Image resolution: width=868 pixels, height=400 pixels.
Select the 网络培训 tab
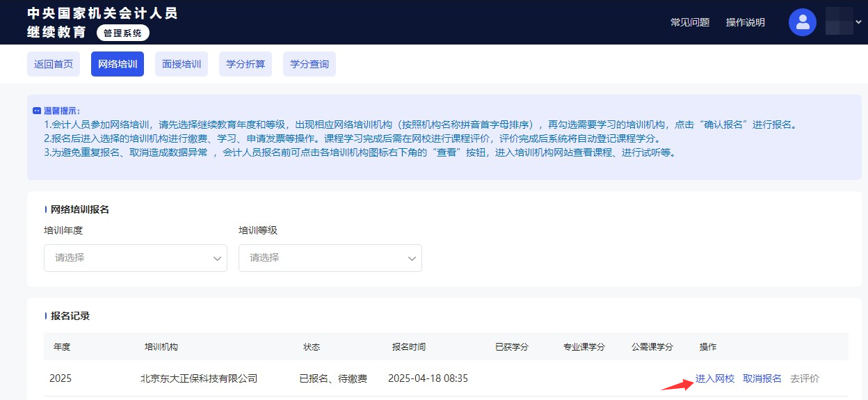(x=118, y=64)
